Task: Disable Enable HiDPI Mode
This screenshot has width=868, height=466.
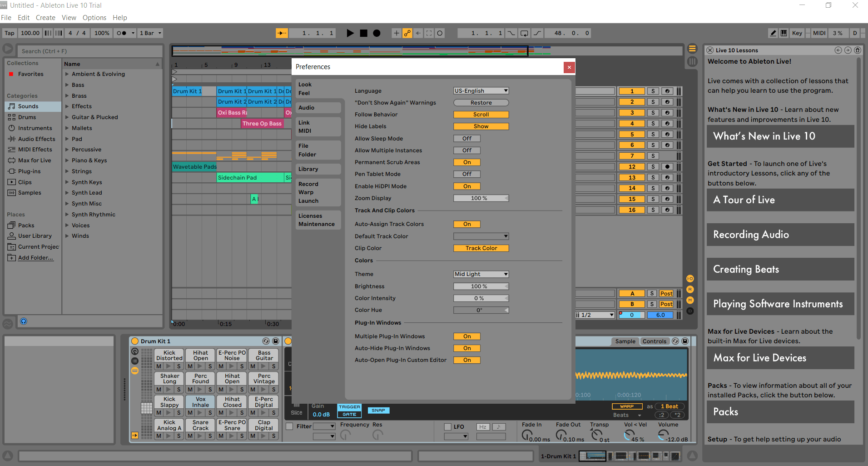Action: click(466, 186)
